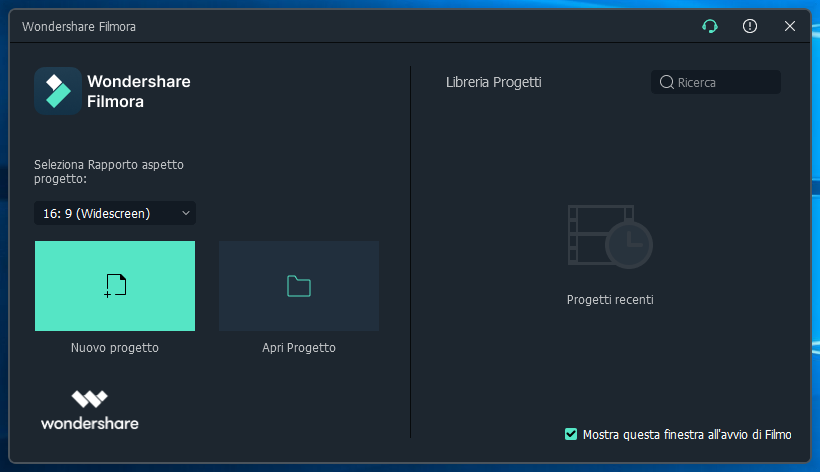The width and height of the screenshot is (820, 472).
Task: Close the Wondershare Filmora startup window
Action: [x=790, y=27]
